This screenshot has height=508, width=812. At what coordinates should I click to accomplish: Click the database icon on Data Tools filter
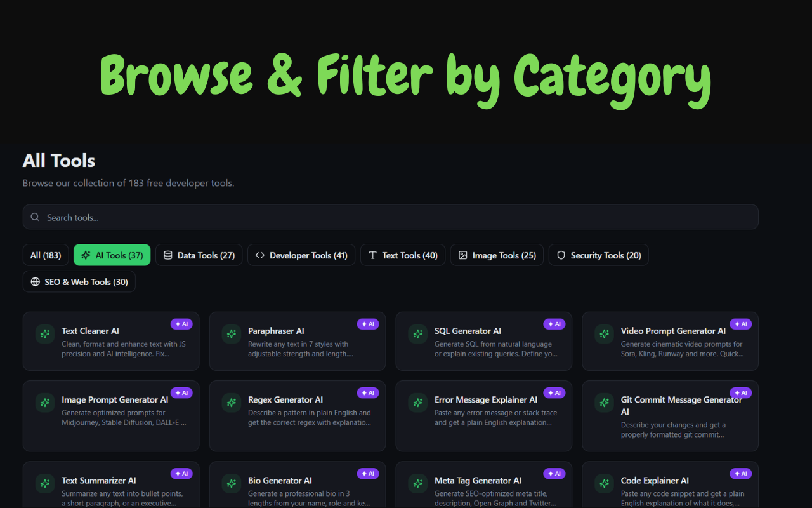[167, 255]
